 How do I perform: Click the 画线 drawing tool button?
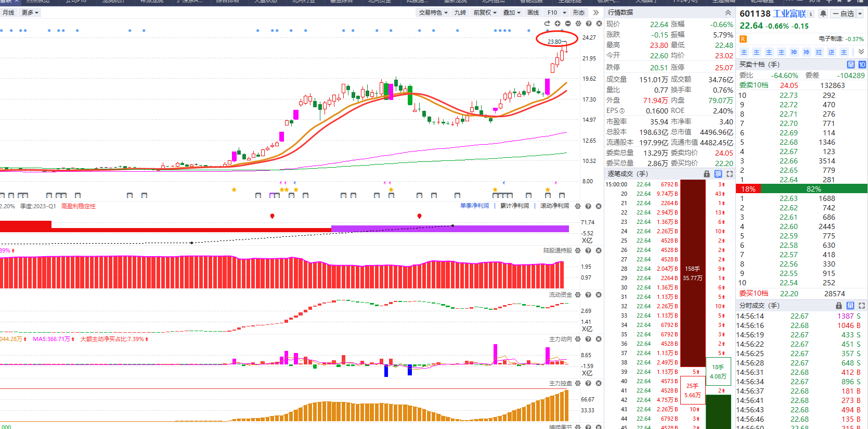[x=533, y=12]
